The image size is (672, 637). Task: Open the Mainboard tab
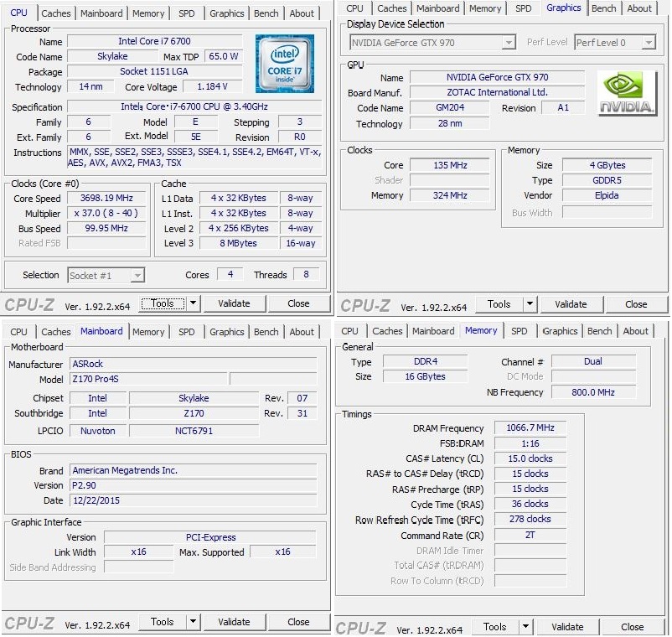[x=102, y=13]
